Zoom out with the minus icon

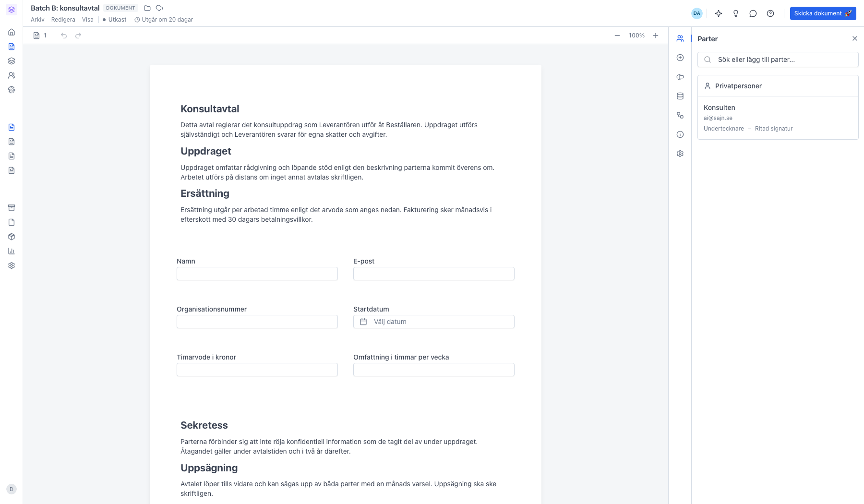point(617,36)
